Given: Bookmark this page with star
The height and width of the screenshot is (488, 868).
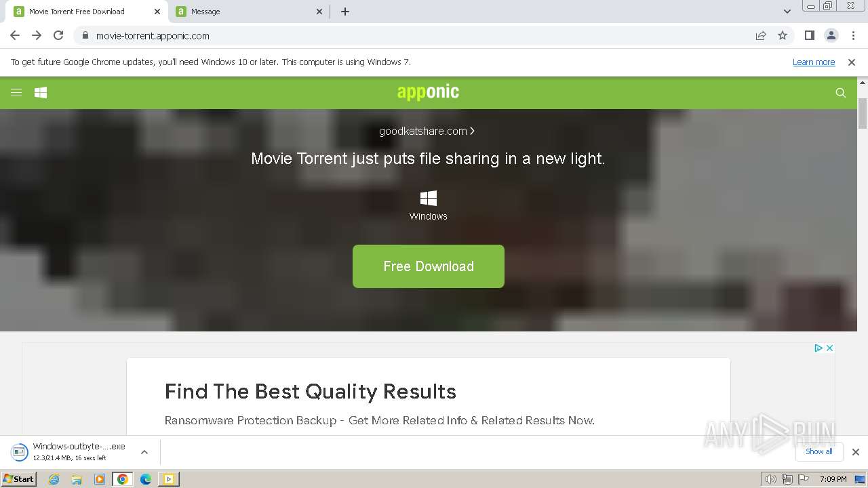Looking at the screenshot, I should pyautogui.click(x=783, y=35).
